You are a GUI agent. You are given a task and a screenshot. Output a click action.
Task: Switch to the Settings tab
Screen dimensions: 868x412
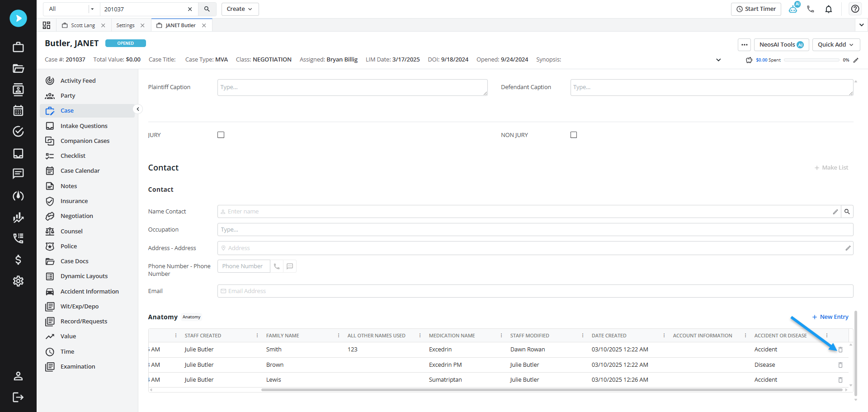[125, 25]
